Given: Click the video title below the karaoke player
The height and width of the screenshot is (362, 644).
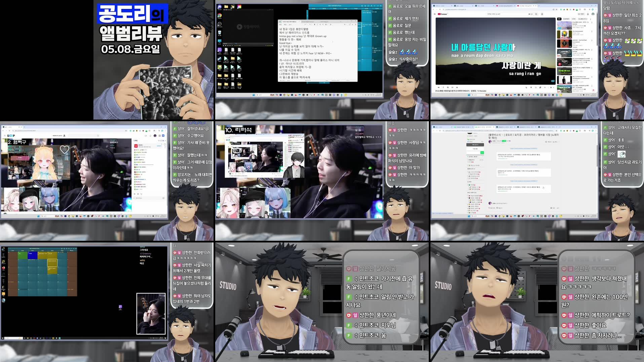Looking at the screenshot, I should pyautogui.click(x=461, y=91).
